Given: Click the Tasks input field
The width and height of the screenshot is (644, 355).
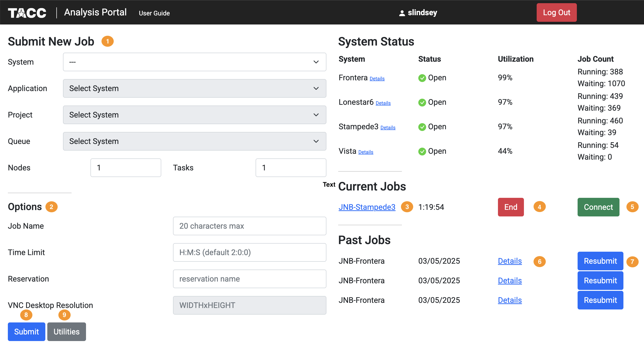Looking at the screenshot, I should pos(291,168).
